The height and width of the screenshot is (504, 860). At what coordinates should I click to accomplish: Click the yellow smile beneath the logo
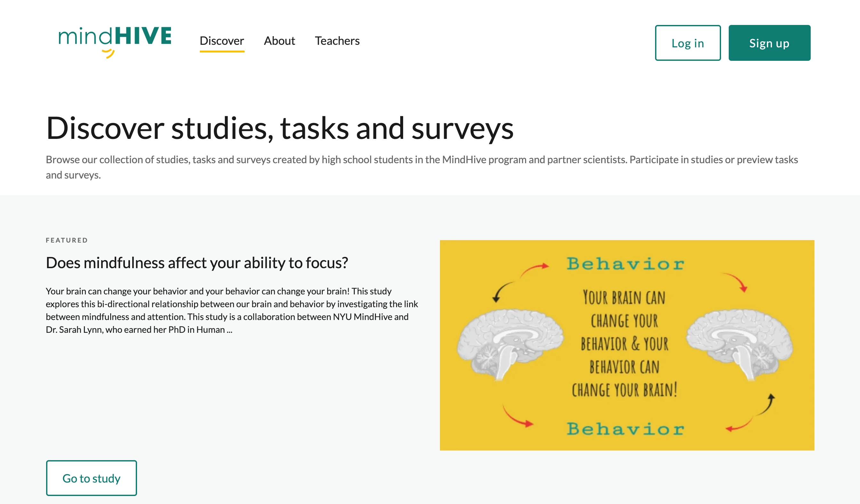point(109,53)
